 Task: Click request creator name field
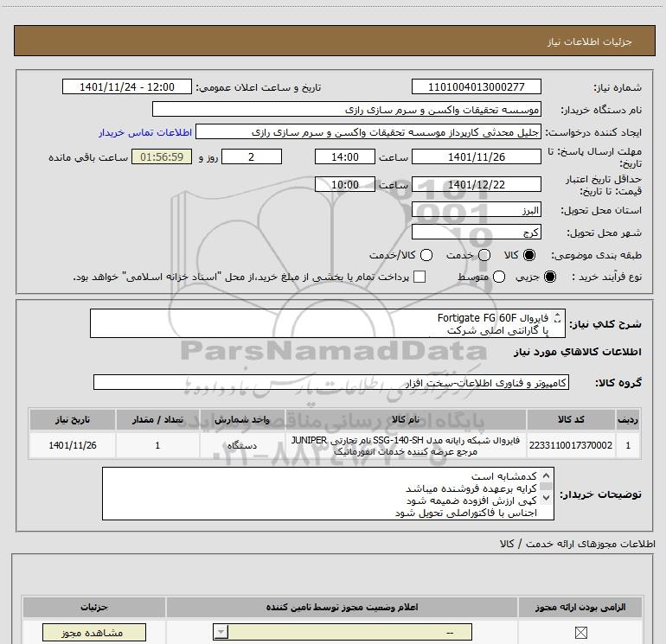click(x=368, y=131)
